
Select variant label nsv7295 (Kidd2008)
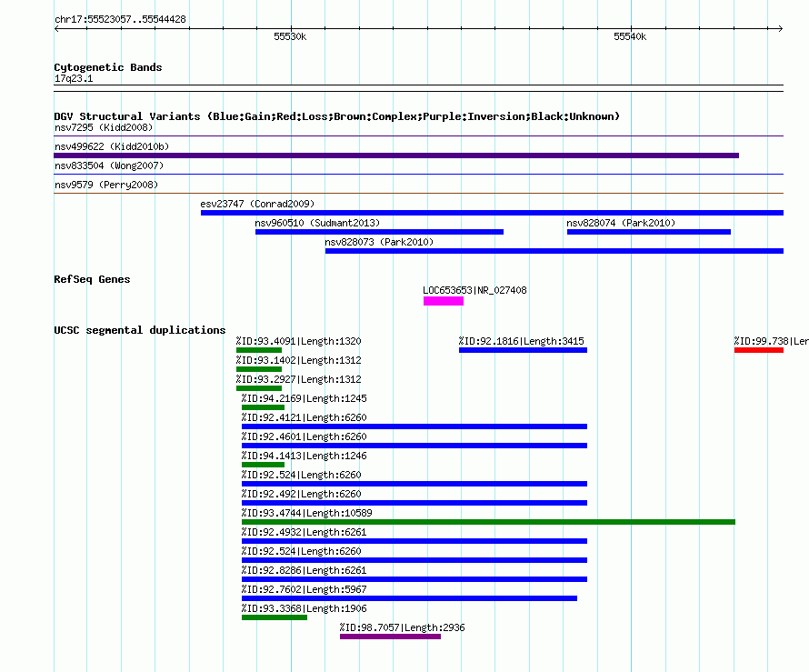point(104,127)
